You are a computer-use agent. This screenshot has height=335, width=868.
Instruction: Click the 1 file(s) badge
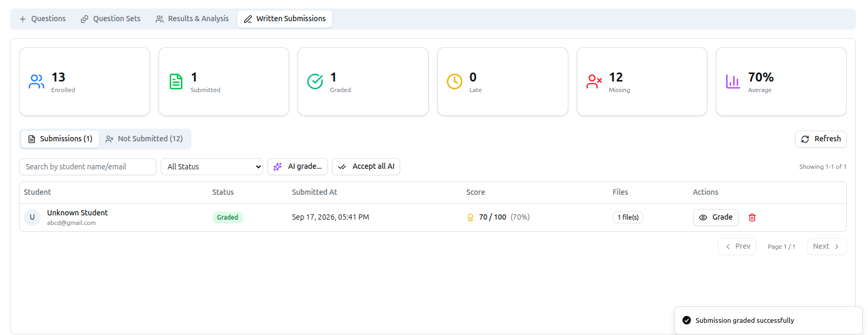628,217
